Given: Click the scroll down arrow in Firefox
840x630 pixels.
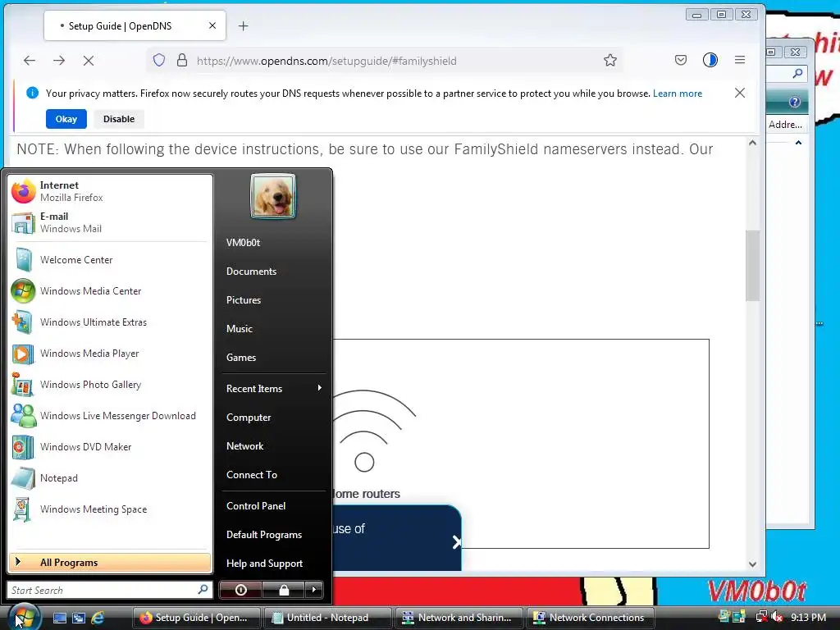Looking at the screenshot, I should tap(752, 564).
